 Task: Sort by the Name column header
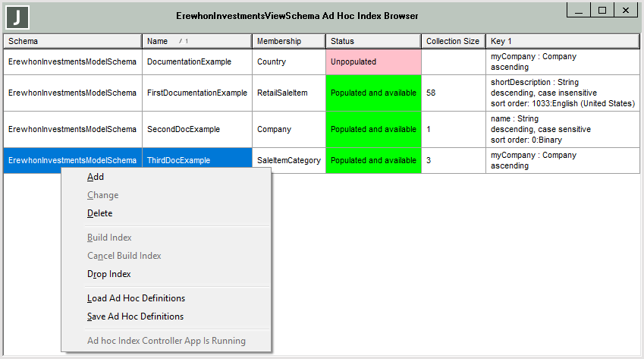(196, 41)
